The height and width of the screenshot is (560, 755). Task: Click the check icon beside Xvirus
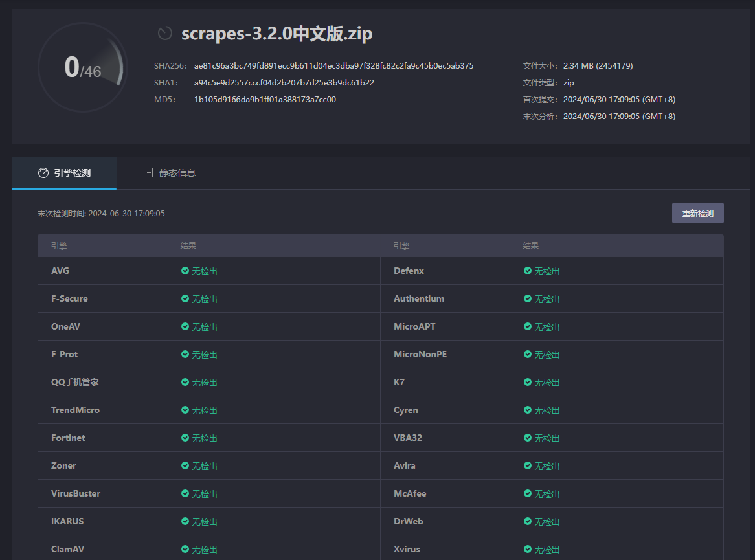(x=528, y=549)
